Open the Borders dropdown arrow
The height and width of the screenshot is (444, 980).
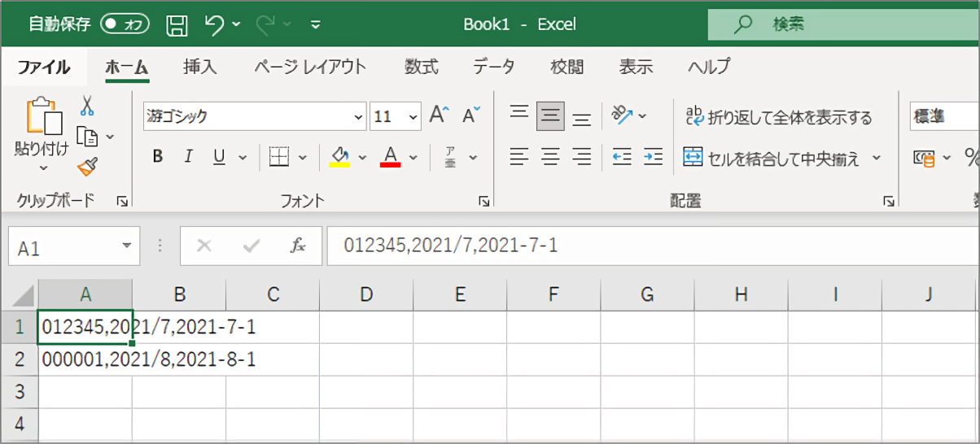click(x=303, y=157)
